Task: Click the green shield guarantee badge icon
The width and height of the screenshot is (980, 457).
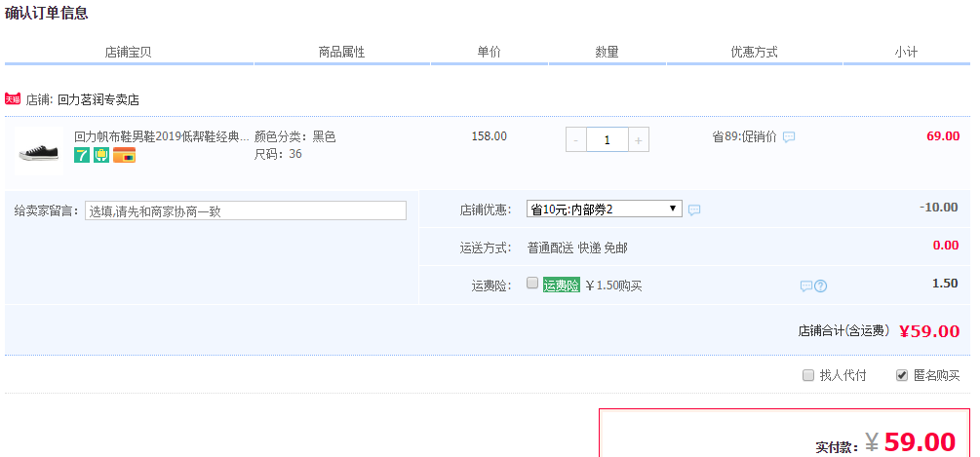Action: click(101, 155)
